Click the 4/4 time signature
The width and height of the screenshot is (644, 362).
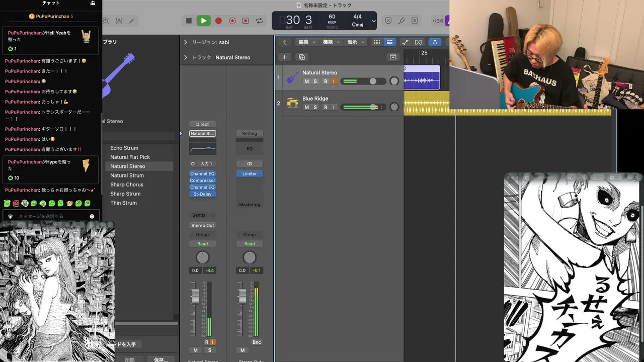point(358,17)
